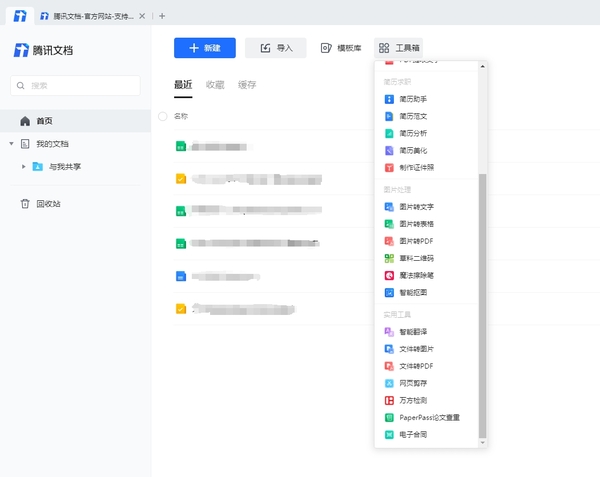600x477 pixels.
Task: Open 简历助手 from the toolbox menu
Action: [413, 99]
